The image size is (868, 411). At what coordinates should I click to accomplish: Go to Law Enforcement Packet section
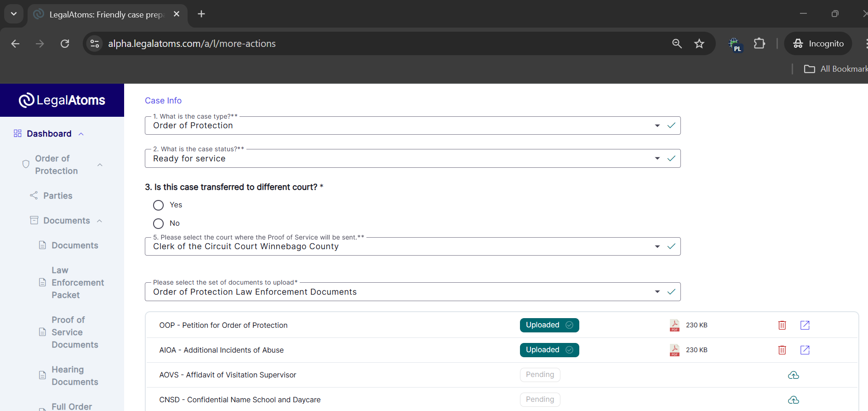pos(77,283)
